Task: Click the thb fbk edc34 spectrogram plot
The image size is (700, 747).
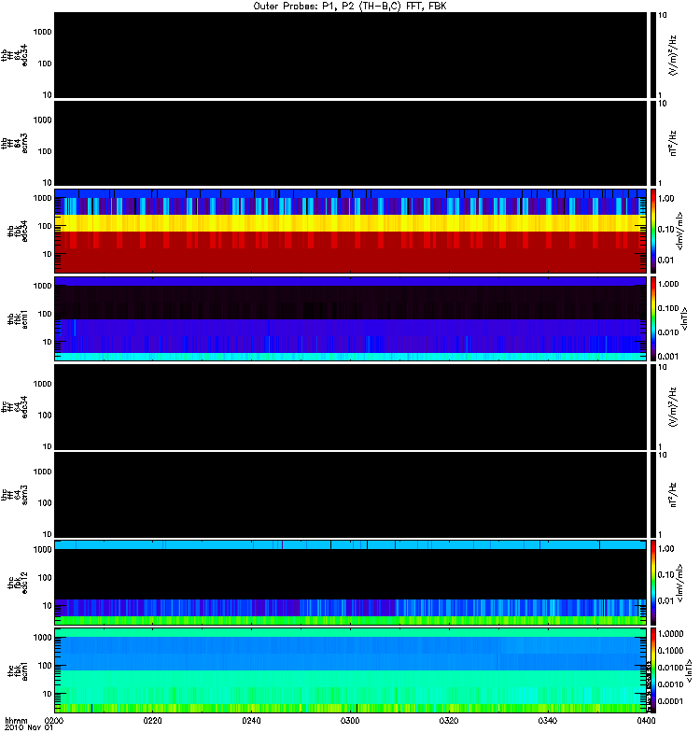Action: tap(351, 231)
